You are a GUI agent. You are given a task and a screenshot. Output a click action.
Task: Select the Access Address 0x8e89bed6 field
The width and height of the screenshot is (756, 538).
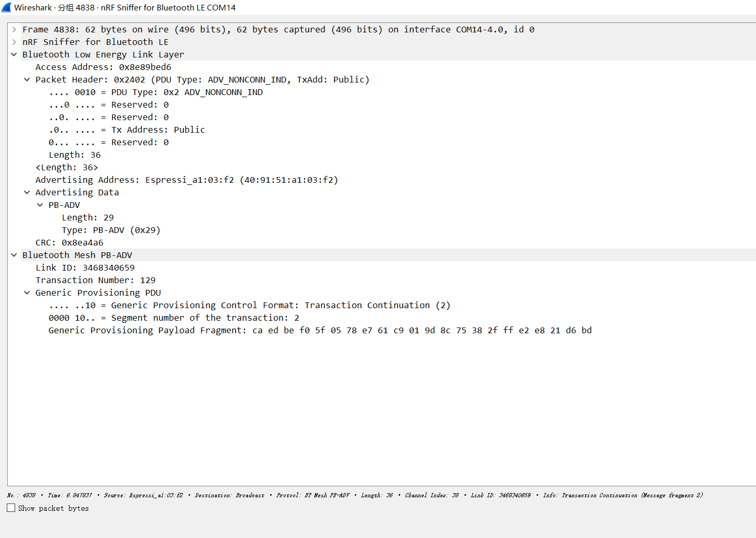click(x=103, y=67)
